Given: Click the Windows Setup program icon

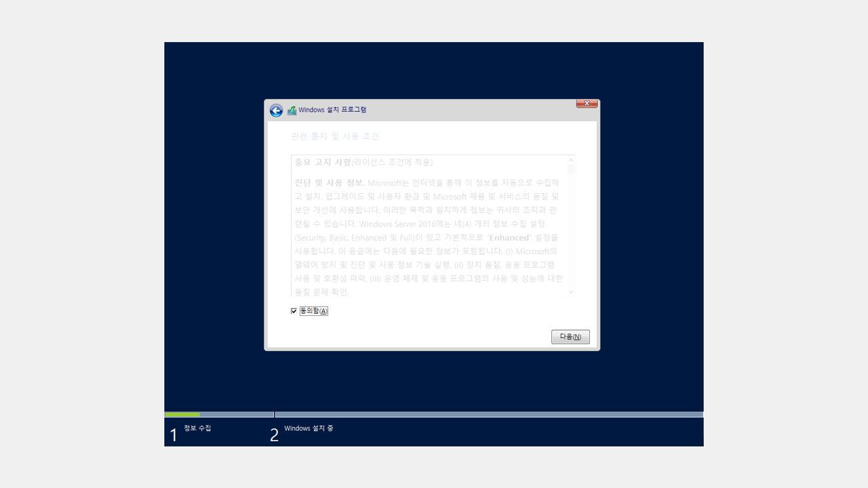Looking at the screenshot, I should pyautogui.click(x=292, y=110).
